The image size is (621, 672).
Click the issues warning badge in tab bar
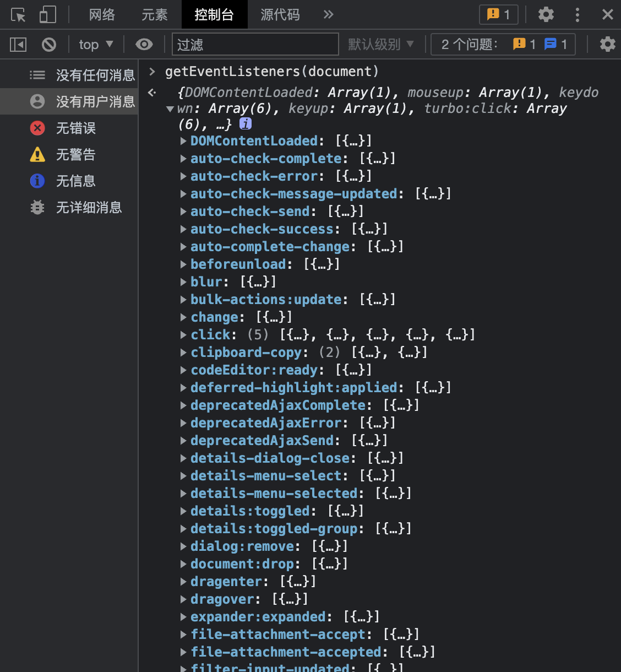(x=499, y=14)
